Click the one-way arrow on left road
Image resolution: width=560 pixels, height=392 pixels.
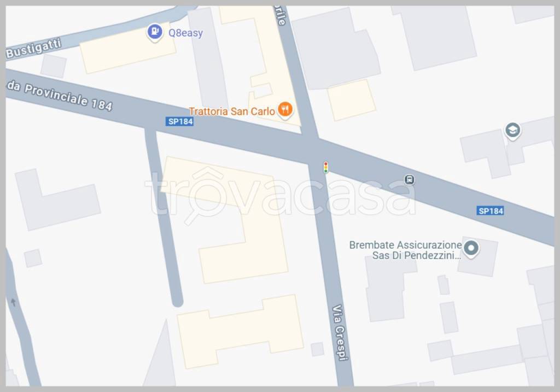pyautogui.click(x=13, y=302)
